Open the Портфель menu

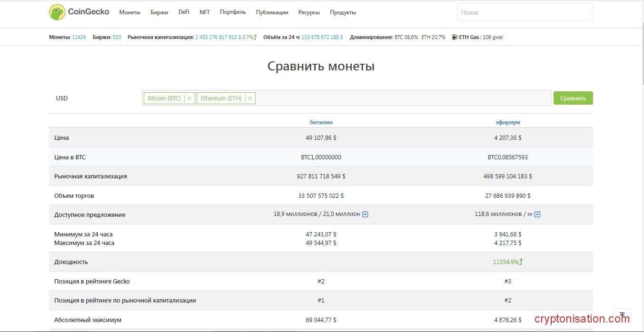[x=233, y=12]
